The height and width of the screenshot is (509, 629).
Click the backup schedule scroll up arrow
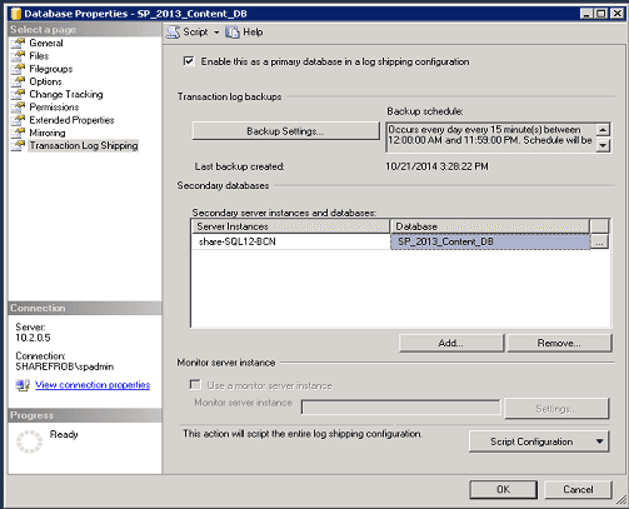click(603, 130)
